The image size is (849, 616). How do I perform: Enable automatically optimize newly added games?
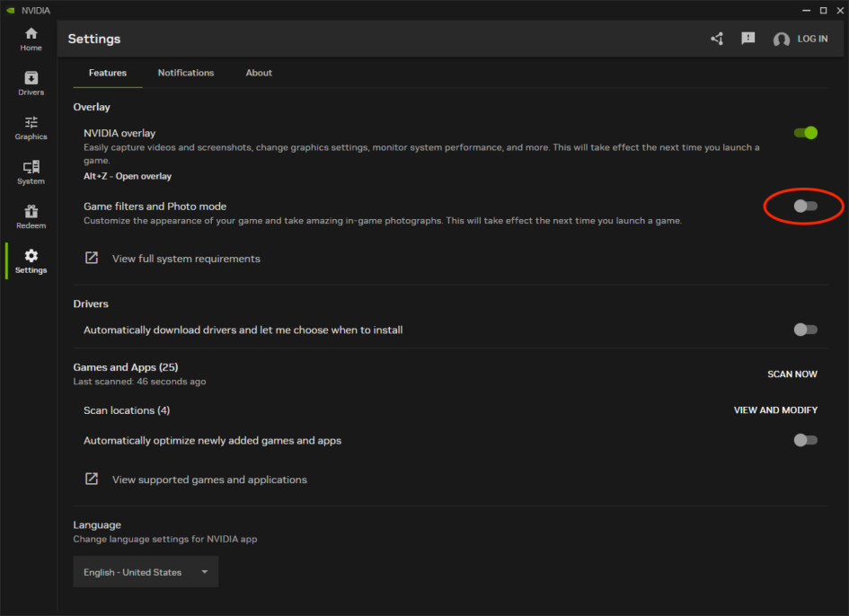click(805, 440)
